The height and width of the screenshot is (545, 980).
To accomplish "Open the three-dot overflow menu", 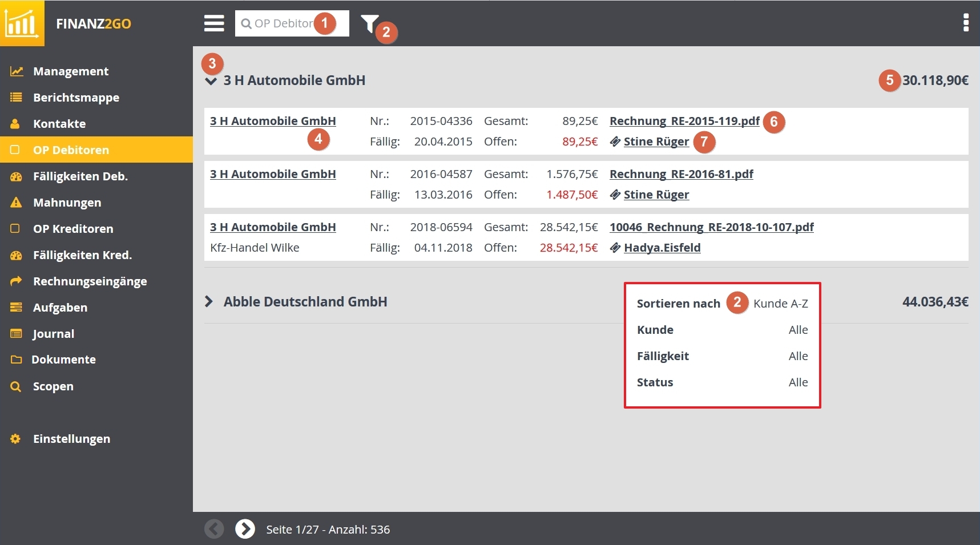I will (x=966, y=23).
